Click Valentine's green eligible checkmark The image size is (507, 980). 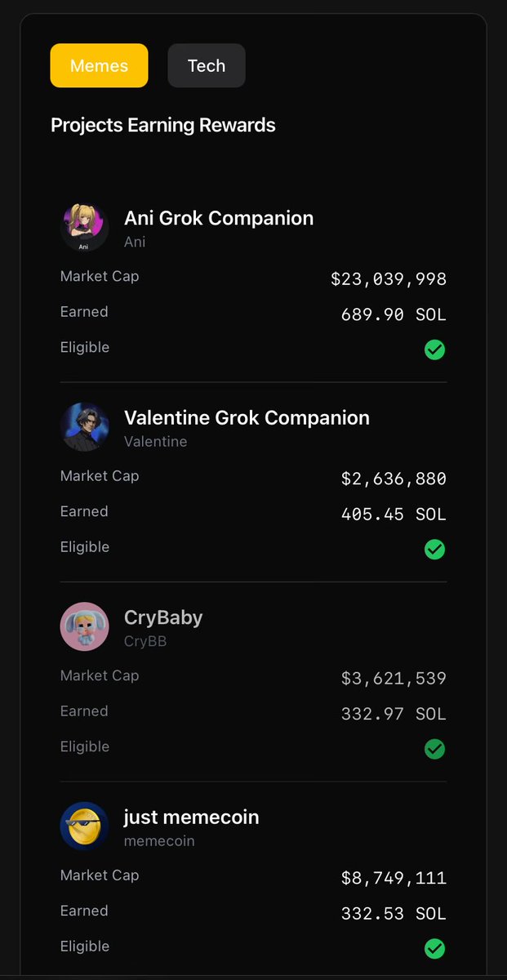pos(435,550)
